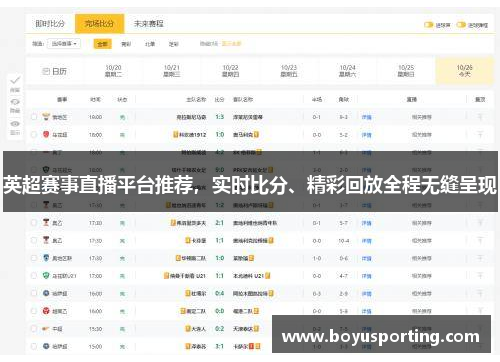Viewport: 500px width, 362px height.
Task: Open 详情 link for the 19:00 match
Action: click(x=367, y=117)
